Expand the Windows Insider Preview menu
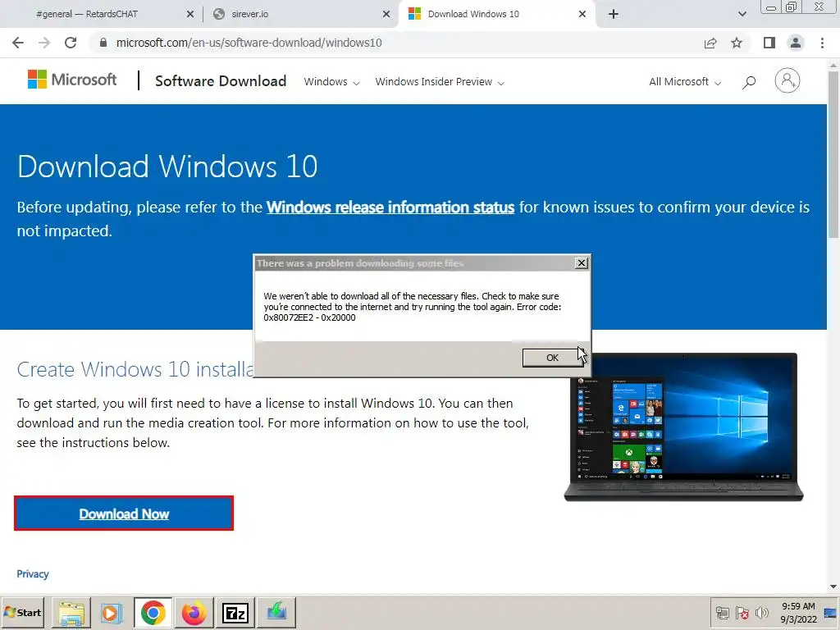 (x=440, y=82)
